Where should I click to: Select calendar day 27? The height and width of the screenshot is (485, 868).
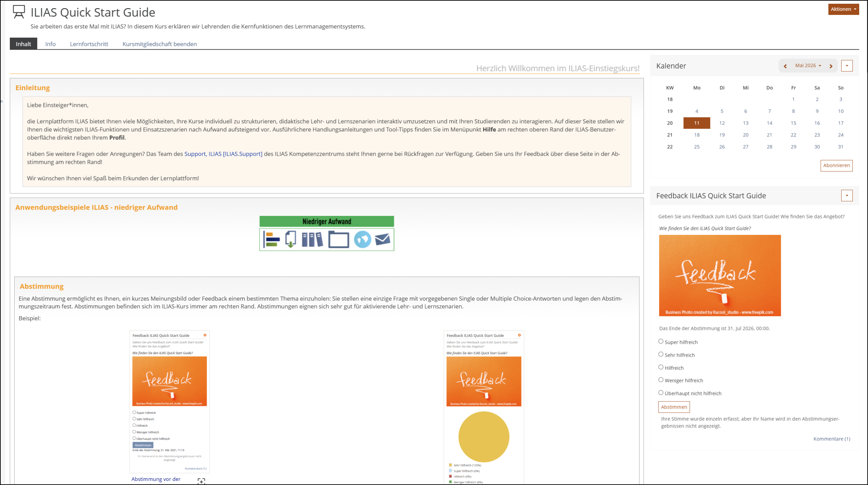pyautogui.click(x=746, y=147)
